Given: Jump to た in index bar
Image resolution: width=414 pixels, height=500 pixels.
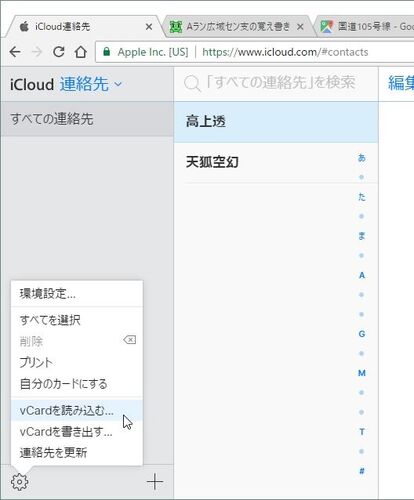Looking at the screenshot, I should (362, 197).
